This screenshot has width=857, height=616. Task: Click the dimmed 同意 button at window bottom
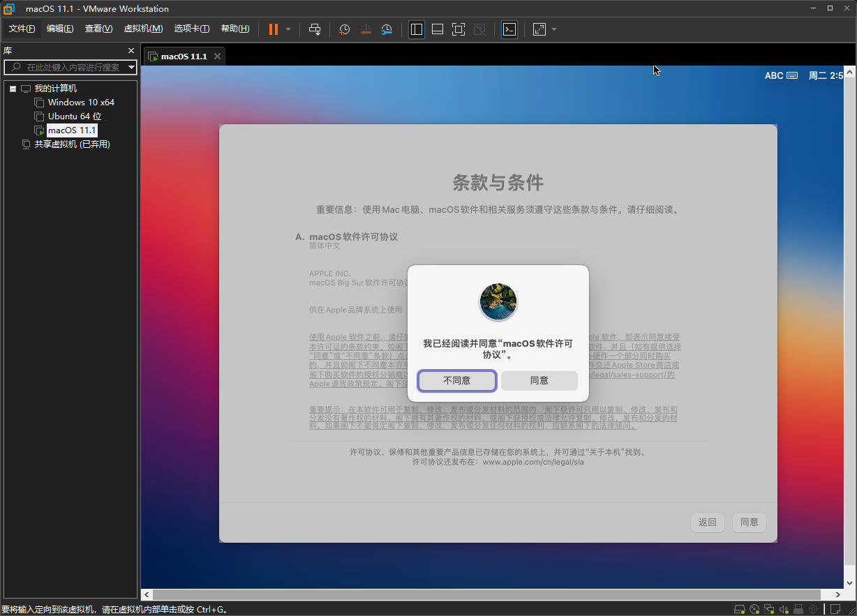(750, 522)
